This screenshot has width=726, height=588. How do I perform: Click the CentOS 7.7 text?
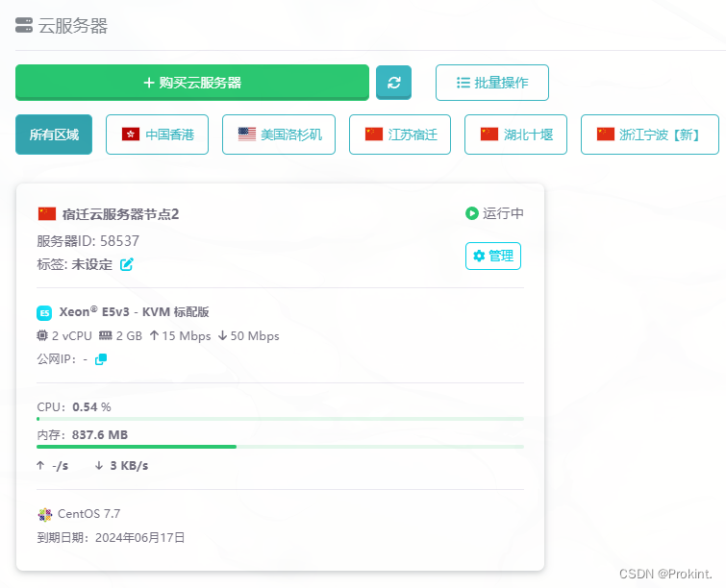[88, 514]
